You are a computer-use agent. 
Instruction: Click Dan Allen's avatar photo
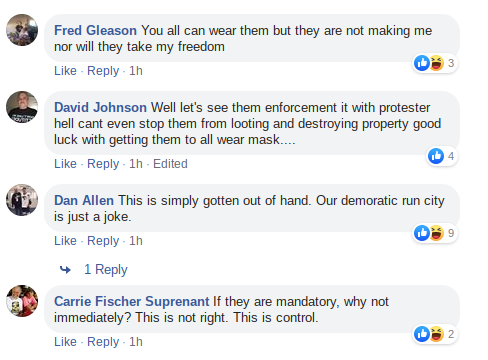(22, 200)
